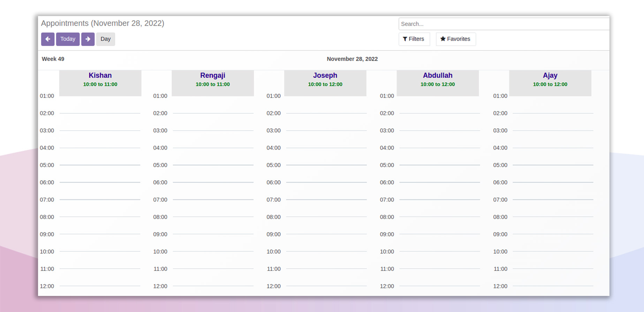
Task: Click 12:00 time slot in Ajay's column
Action: tap(553, 291)
